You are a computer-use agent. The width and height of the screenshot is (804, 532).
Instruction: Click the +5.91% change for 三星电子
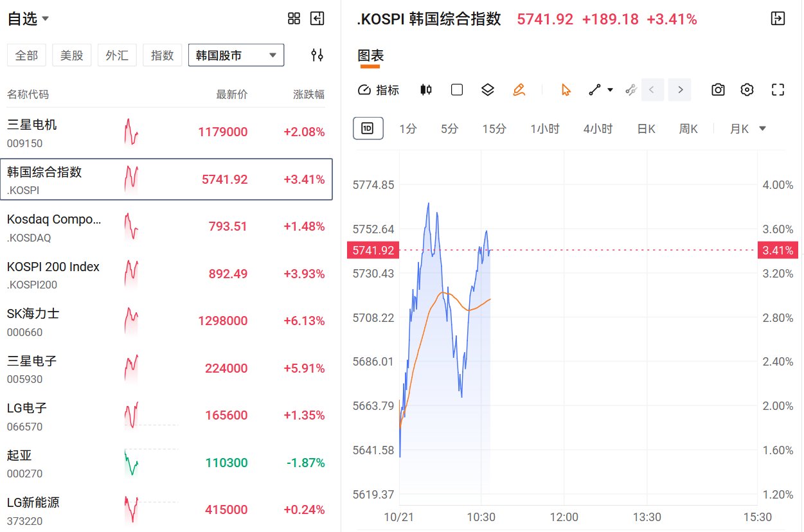[x=304, y=368]
